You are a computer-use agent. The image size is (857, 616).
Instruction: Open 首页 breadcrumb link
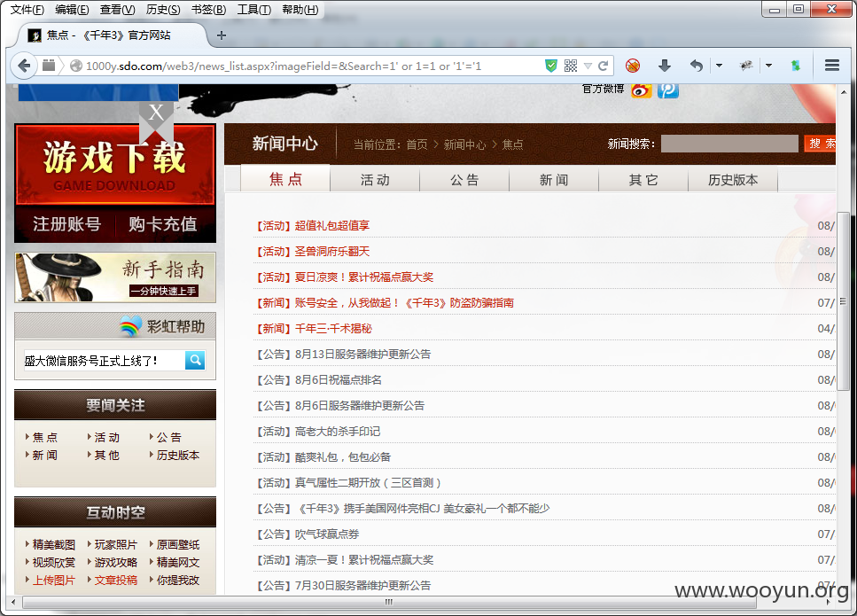tap(417, 144)
